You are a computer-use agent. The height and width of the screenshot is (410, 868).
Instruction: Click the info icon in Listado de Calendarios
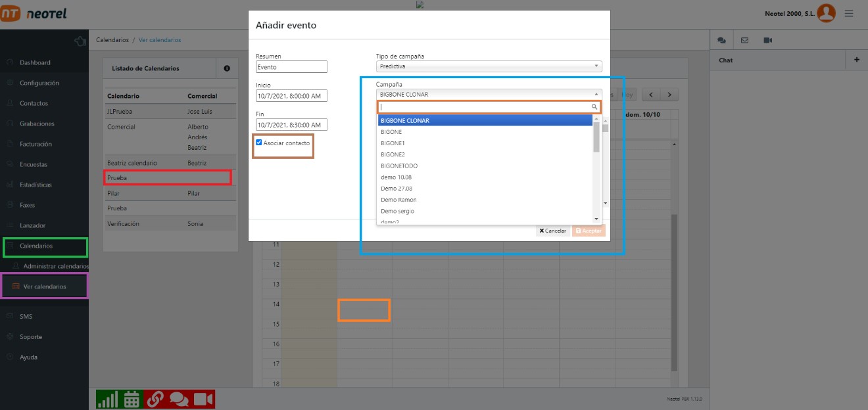(227, 68)
